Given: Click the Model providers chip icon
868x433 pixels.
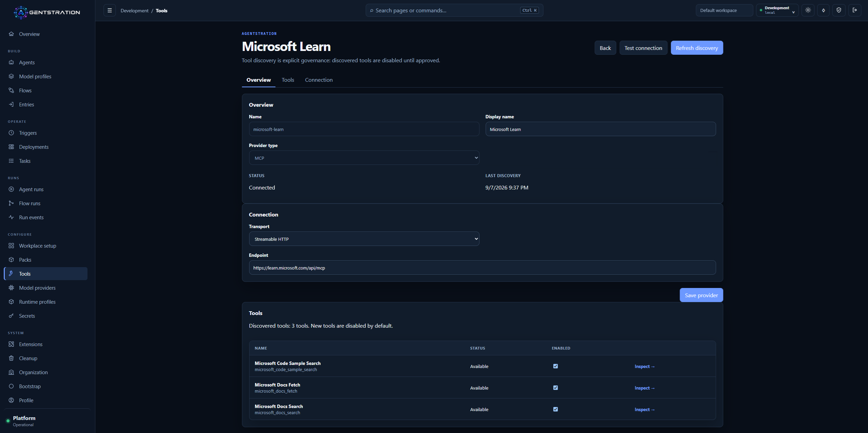Looking at the screenshot, I should click(11, 288).
